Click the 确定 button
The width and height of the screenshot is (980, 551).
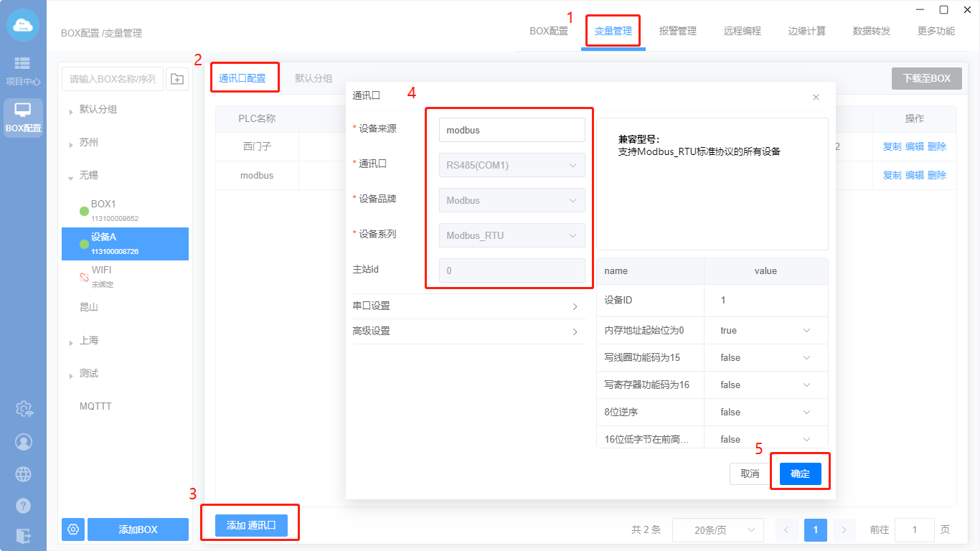point(800,474)
